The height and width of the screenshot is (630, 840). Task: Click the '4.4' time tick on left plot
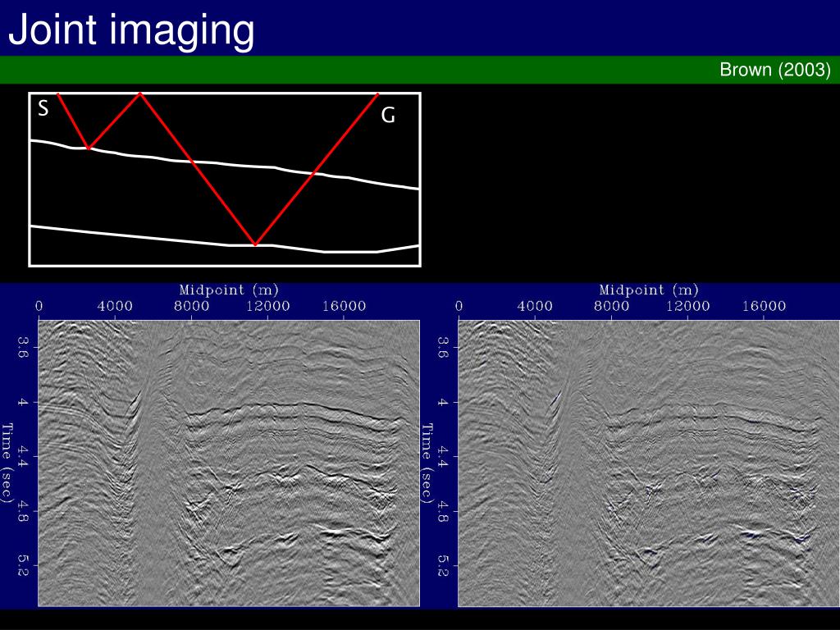(23, 456)
